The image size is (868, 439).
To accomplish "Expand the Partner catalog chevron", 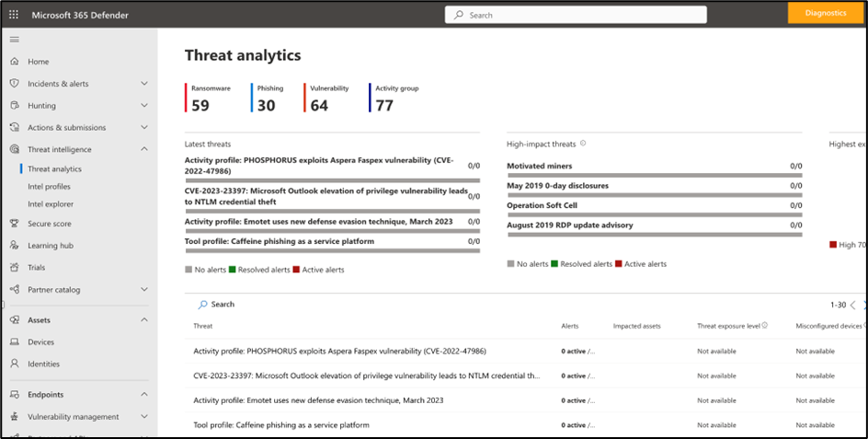I will pos(144,289).
